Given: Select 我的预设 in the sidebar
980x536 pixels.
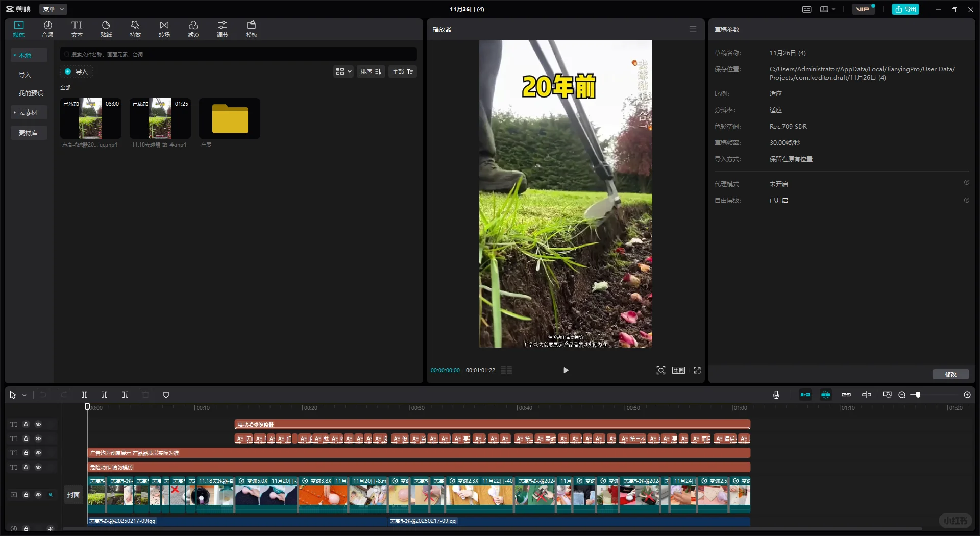Looking at the screenshot, I should [31, 93].
